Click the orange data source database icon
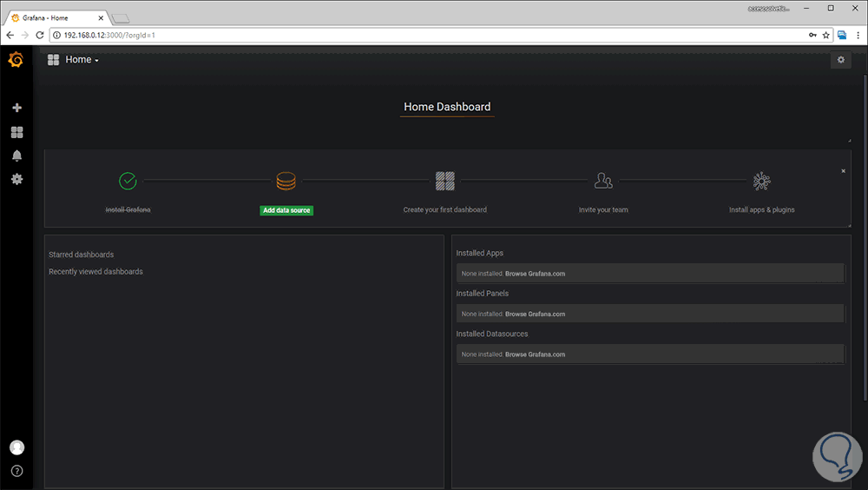Viewport: 868px width, 490px height. pos(286,181)
